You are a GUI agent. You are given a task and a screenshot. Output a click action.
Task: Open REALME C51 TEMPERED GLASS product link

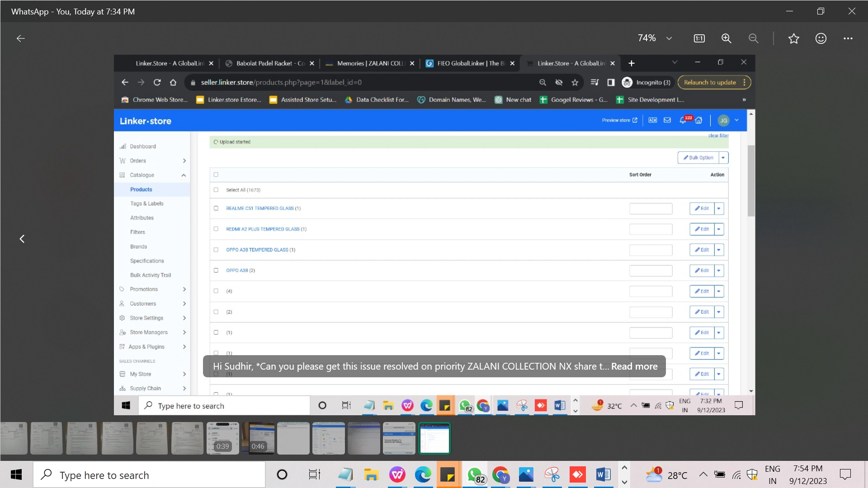pos(260,208)
